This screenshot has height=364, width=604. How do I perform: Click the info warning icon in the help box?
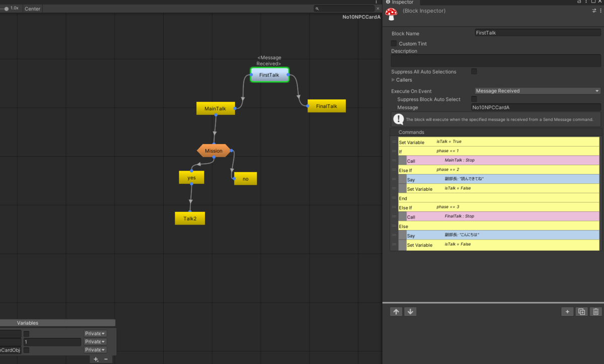399,119
